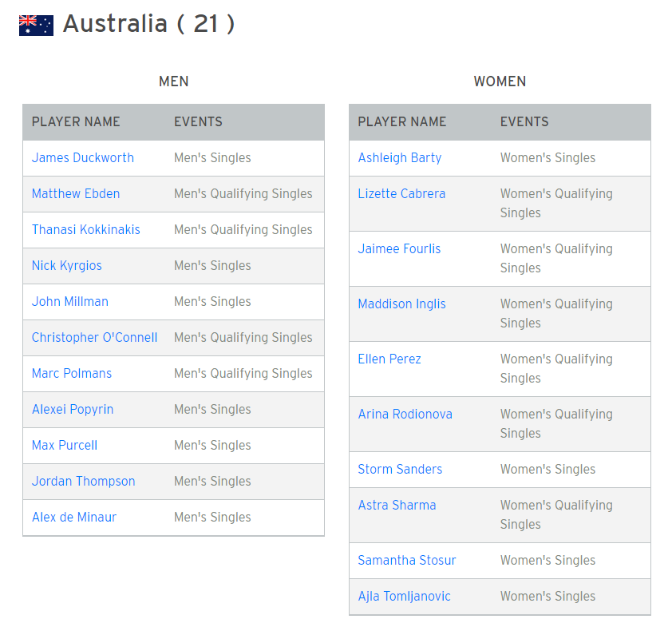The height and width of the screenshot is (623, 672).
Task: Select Alex de Minaur link
Action: click(74, 517)
